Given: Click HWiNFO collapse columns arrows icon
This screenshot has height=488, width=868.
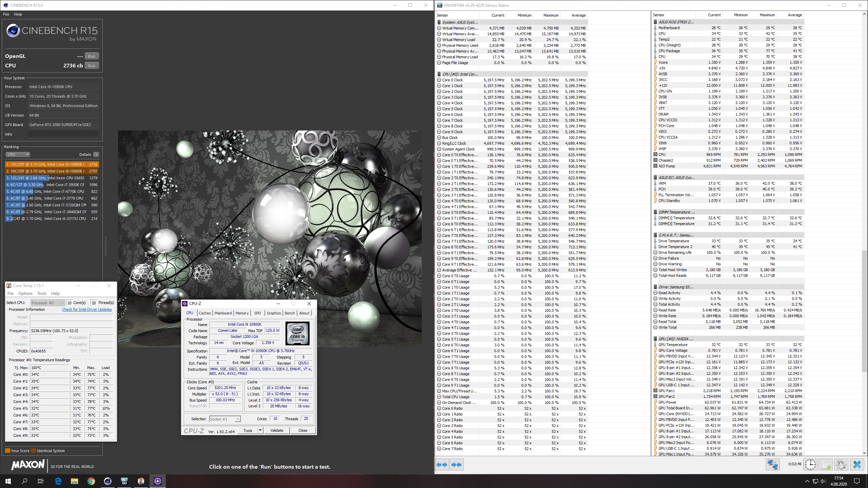Looking at the screenshot, I should pyautogui.click(x=457, y=465).
